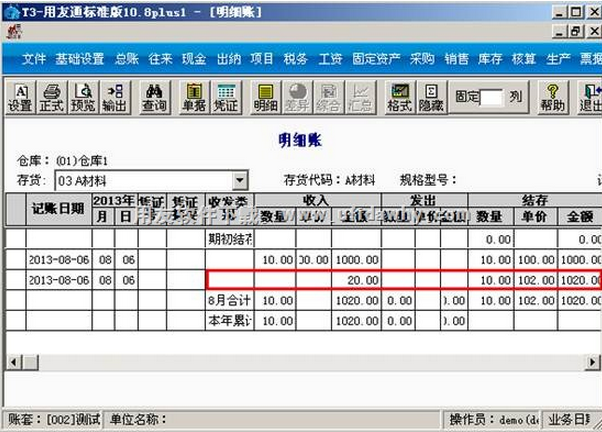The width and height of the screenshot is (602, 432).
Task: Open 单据 (Document) from the toolbar
Action: 194,97
